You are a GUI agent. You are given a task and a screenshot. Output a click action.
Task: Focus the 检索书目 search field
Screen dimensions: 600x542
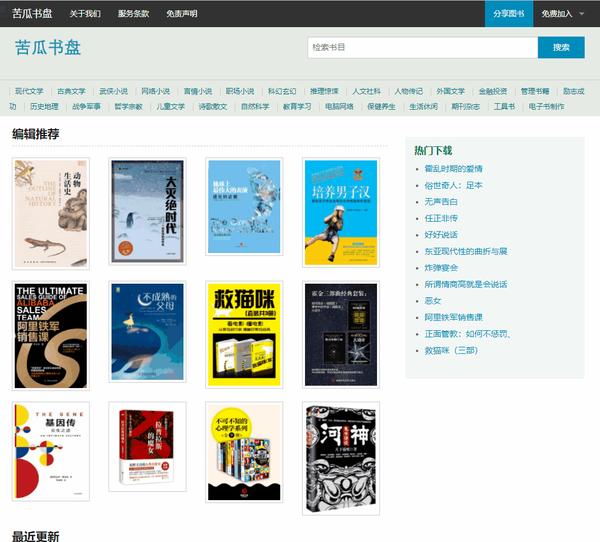(423, 47)
